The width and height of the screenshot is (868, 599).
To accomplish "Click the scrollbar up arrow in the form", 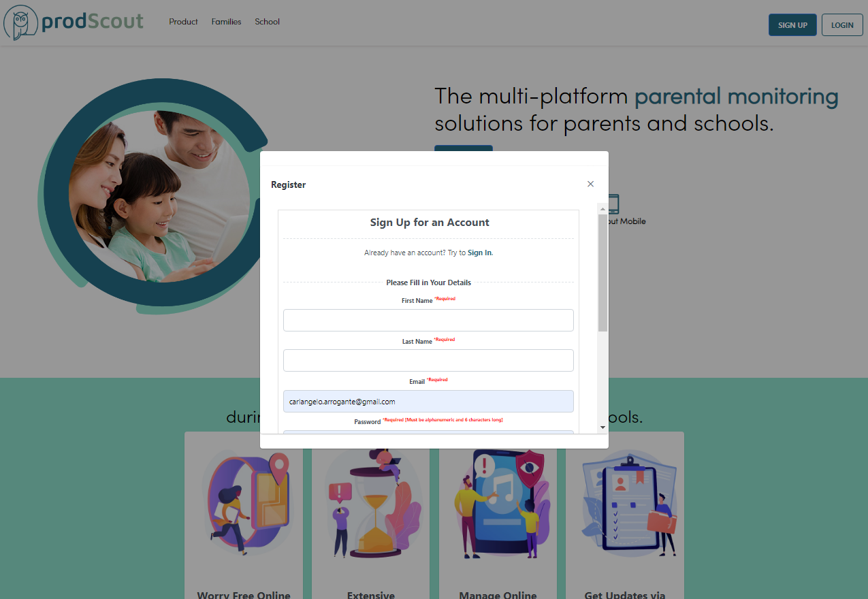I will tap(602, 208).
